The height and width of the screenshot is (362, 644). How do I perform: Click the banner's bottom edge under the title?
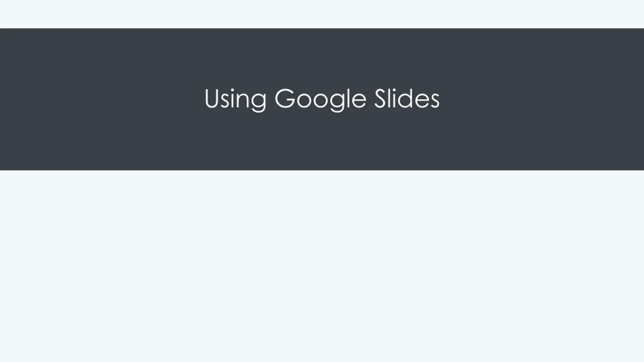click(322, 170)
